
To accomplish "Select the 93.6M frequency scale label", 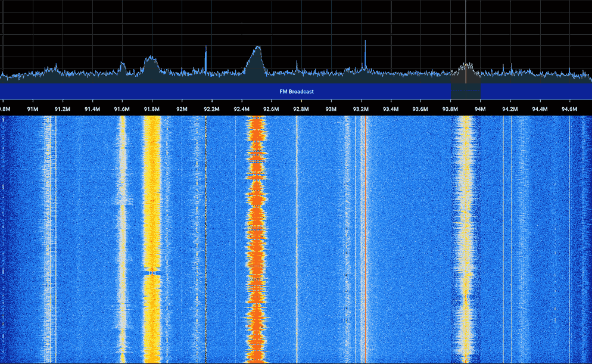I will (420, 109).
